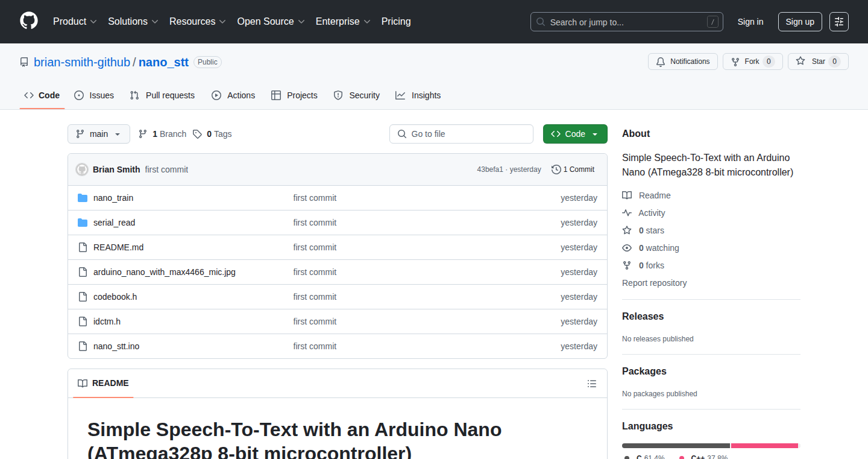868x459 pixels.
Task: View the 1 Commit history link
Action: [x=573, y=169]
